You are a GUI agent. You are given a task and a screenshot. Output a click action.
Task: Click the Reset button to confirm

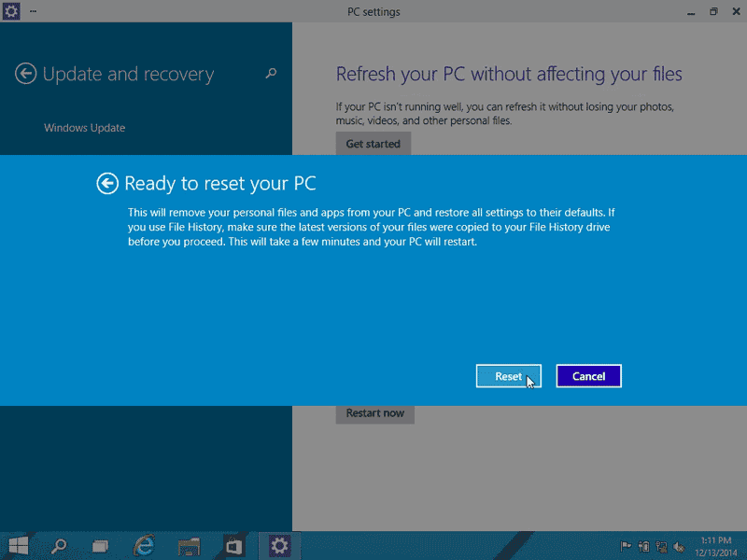pyautogui.click(x=508, y=375)
